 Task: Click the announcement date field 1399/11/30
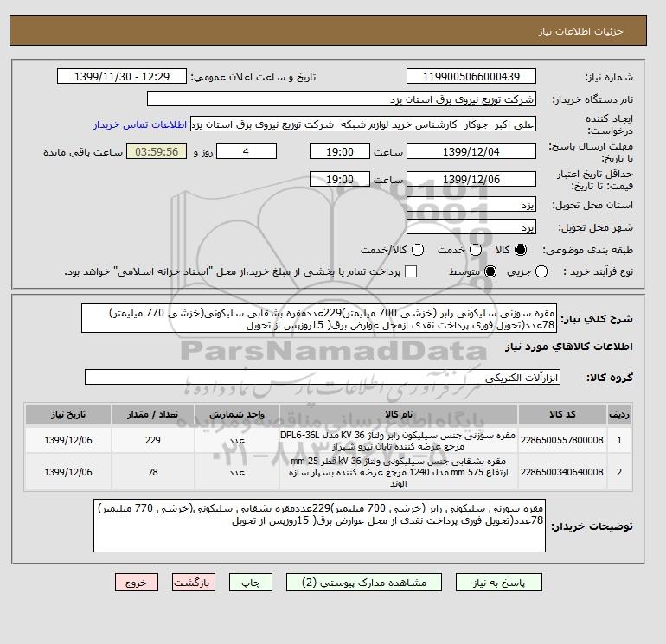(122, 76)
